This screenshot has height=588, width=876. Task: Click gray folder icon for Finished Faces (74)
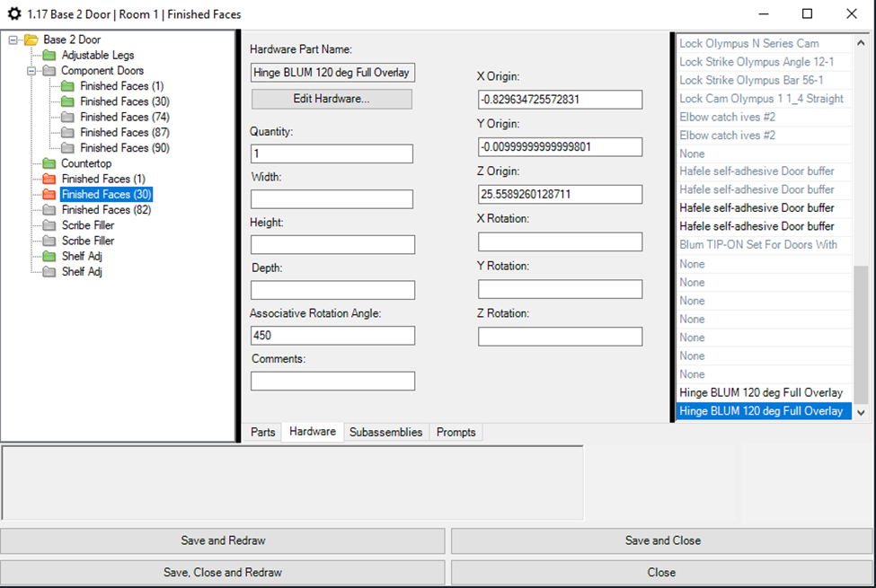click(68, 117)
